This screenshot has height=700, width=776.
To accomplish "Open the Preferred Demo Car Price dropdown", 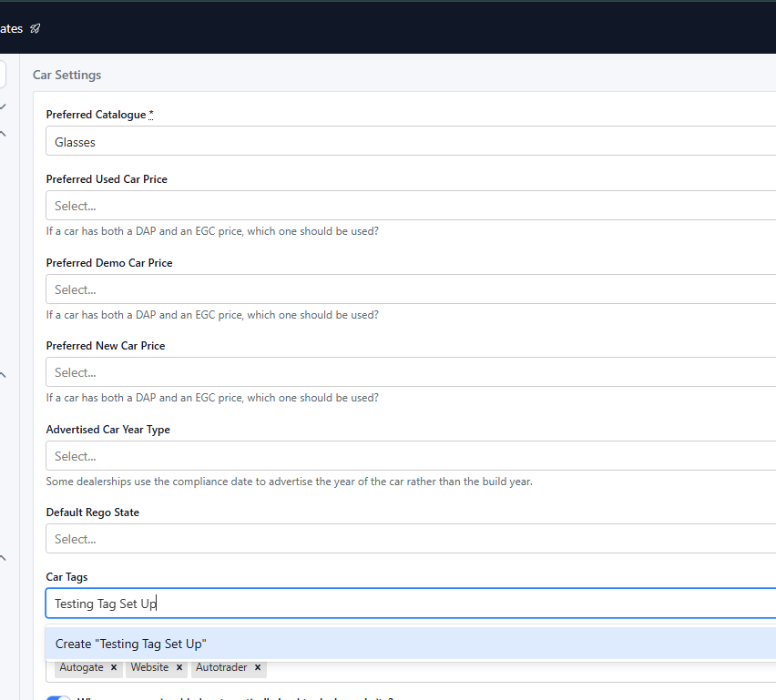I will (x=410, y=289).
